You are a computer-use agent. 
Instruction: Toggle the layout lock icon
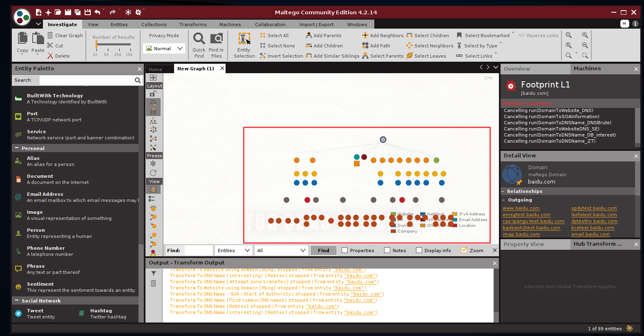pos(153,94)
